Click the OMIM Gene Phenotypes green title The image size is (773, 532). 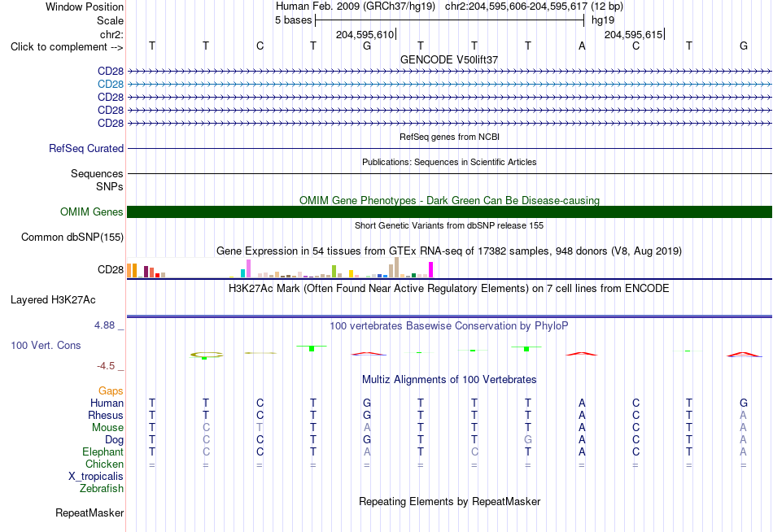tap(449, 200)
